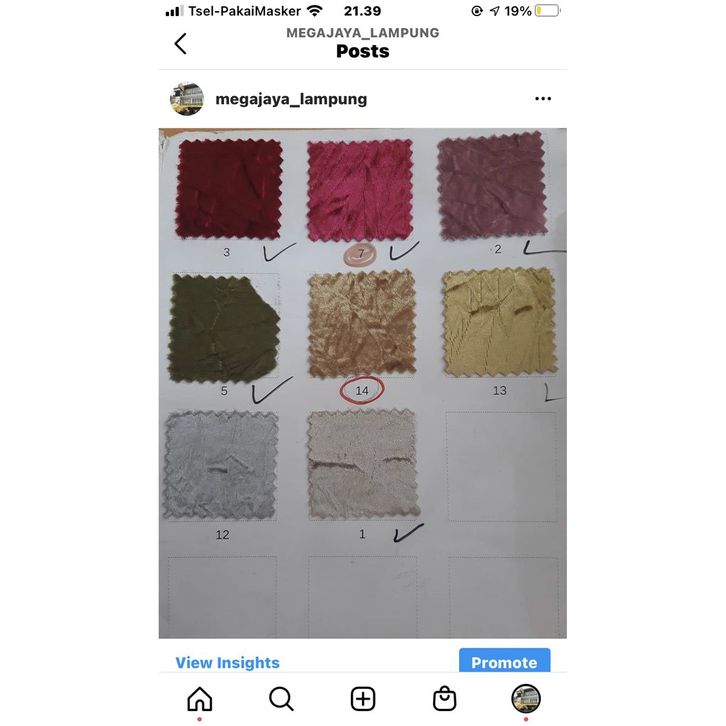This screenshot has width=726, height=726.
Task: Click the Promote button
Action: [x=505, y=661]
